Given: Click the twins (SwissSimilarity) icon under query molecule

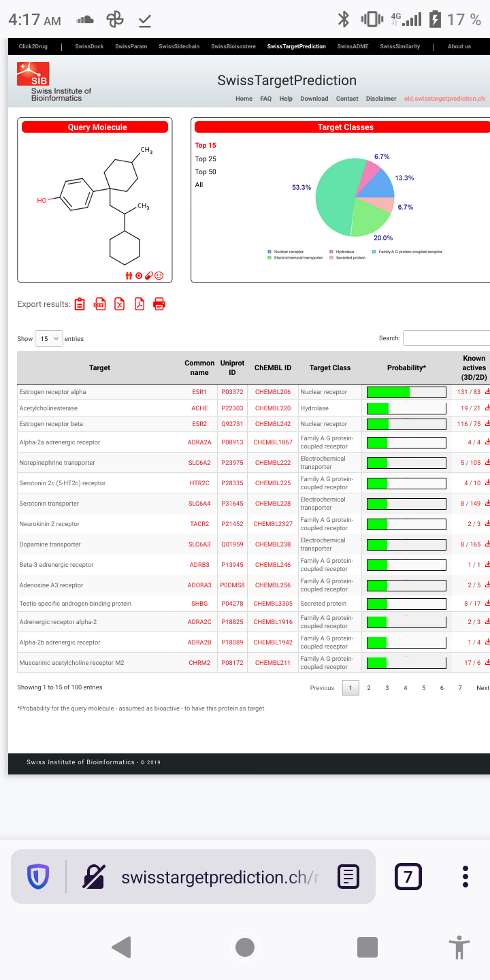Looking at the screenshot, I should coord(129,276).
